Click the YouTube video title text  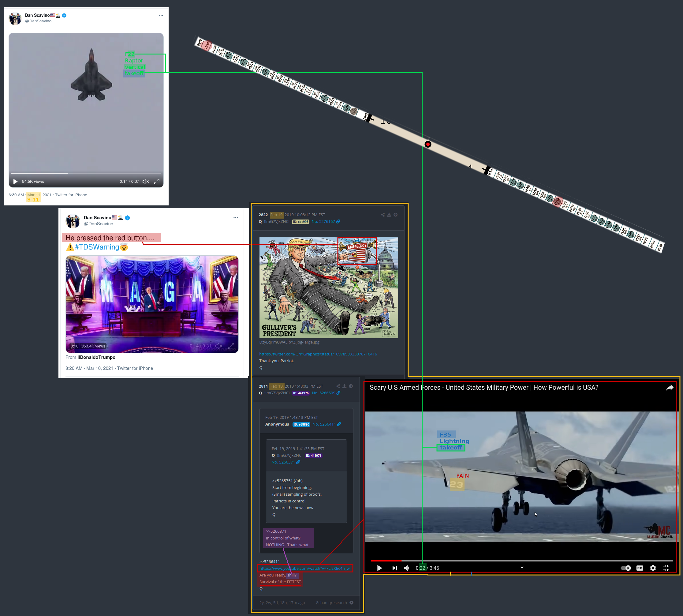pyautogui.click(x=484, y=388)
